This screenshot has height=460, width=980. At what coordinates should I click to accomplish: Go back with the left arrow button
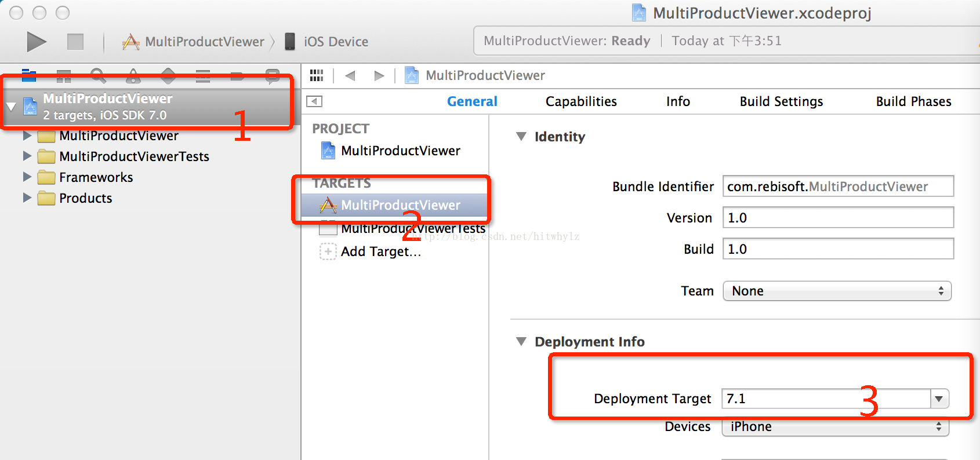click(x=350, y=75)
